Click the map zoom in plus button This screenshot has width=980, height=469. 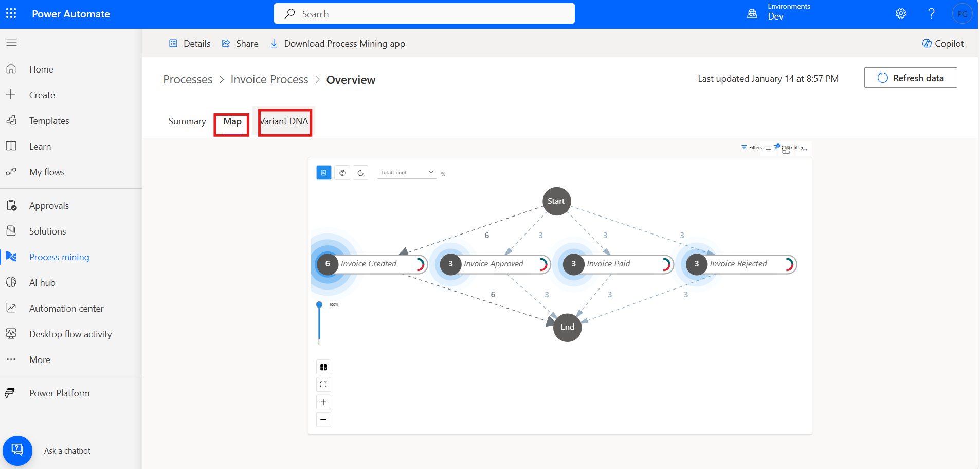[x=323, y=402]
